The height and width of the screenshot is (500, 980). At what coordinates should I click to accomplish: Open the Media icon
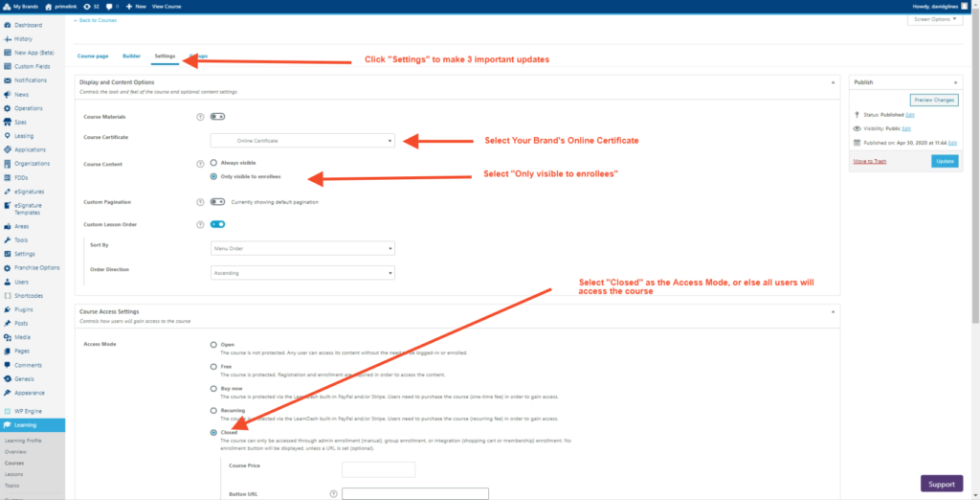pyautogui.click(x=8, y=337)
